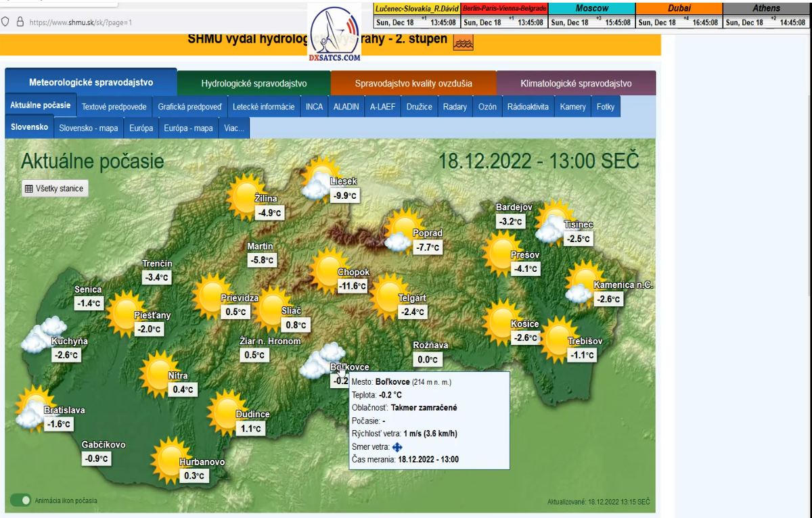
Task: Click the Poprad temperature label -7.7°C
Action: point(428,248)
